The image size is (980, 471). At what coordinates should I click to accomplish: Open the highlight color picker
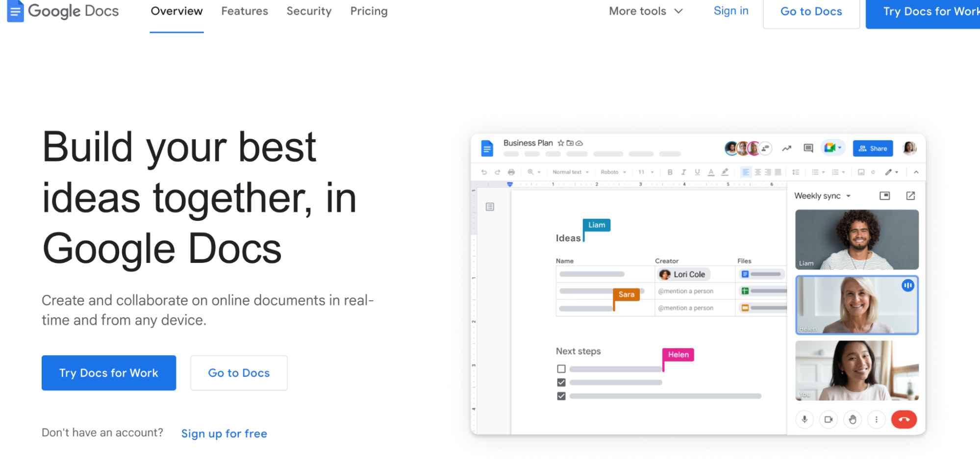[725, 172]
